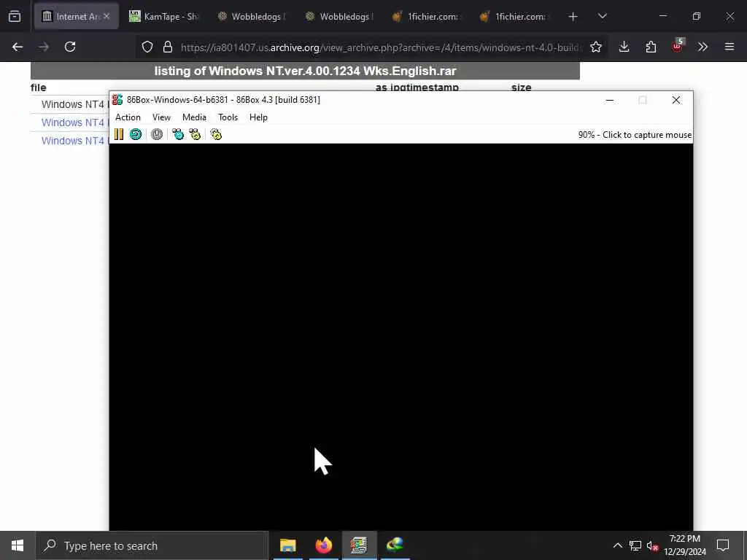The height and width of the screenshot is (560, 747).
Task: Click the black emulator display to capture mouse
Action: pos(401,337)
